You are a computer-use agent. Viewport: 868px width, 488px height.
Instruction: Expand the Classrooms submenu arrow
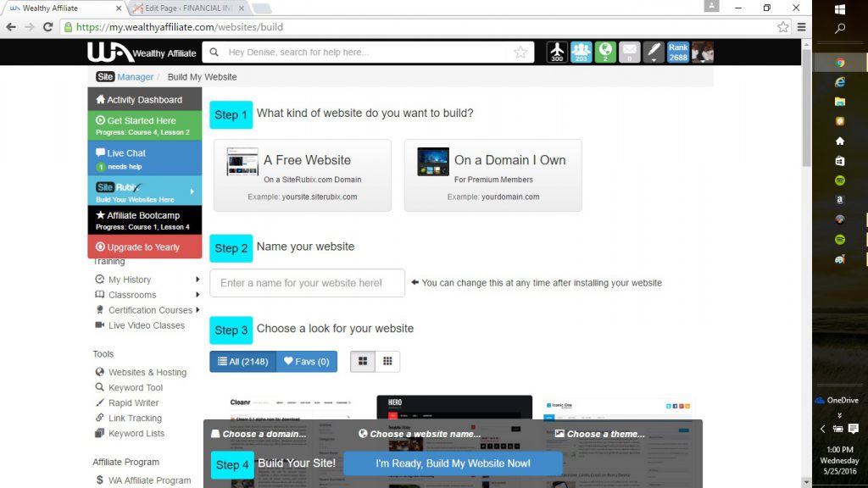point(198,295)
